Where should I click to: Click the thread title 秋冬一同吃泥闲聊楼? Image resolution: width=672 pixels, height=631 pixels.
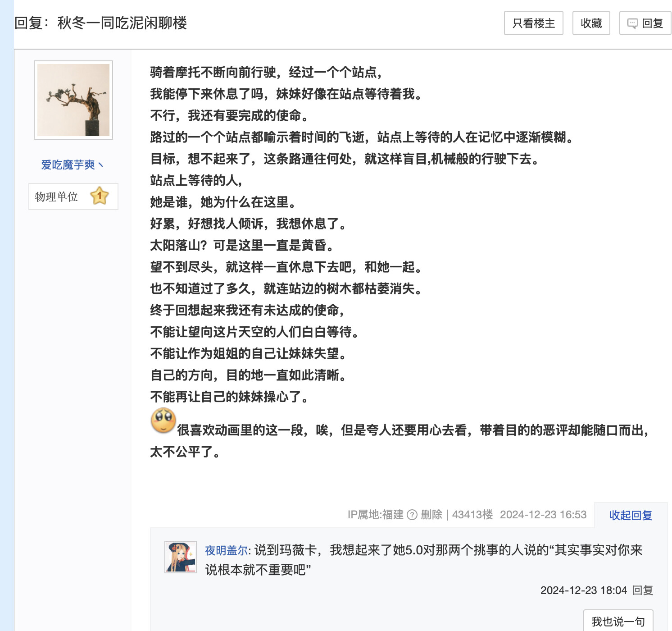[122, 23]
